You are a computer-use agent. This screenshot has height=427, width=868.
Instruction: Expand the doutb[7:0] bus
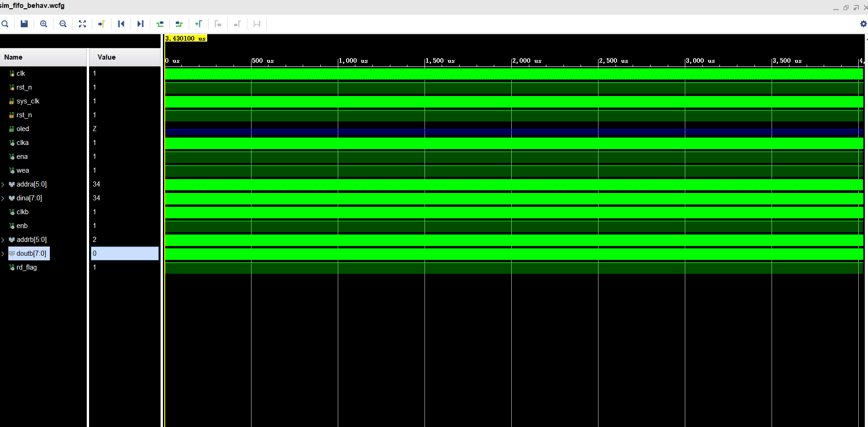(4, 253)
